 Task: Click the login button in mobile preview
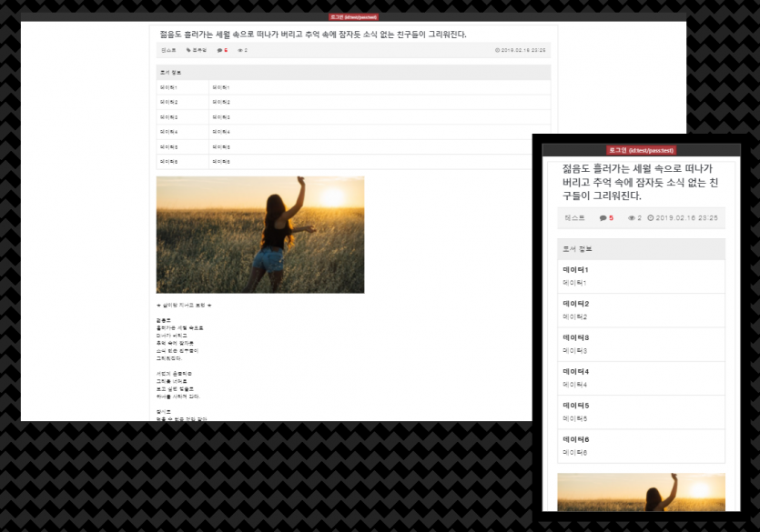click(641, 150)
